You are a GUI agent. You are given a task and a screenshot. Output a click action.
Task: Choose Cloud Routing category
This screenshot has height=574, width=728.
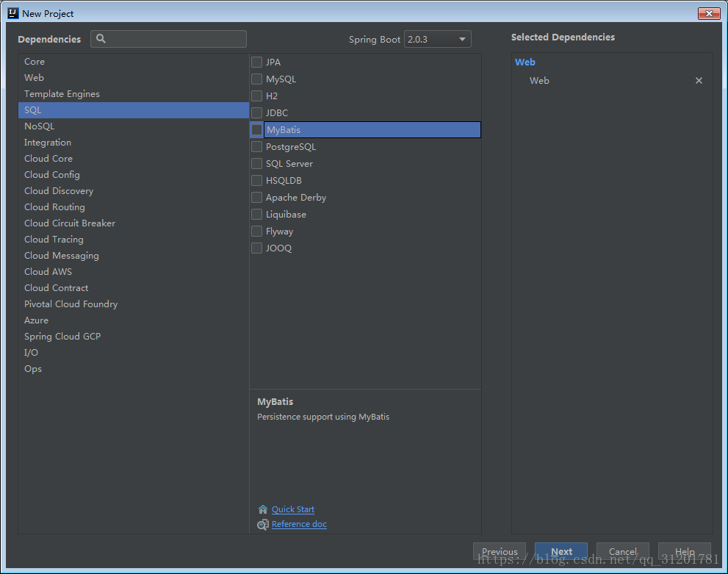133,207
